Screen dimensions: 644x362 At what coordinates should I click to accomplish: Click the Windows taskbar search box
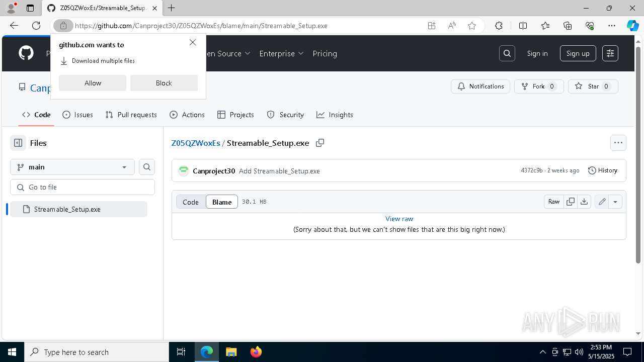[x=97, y=352]
